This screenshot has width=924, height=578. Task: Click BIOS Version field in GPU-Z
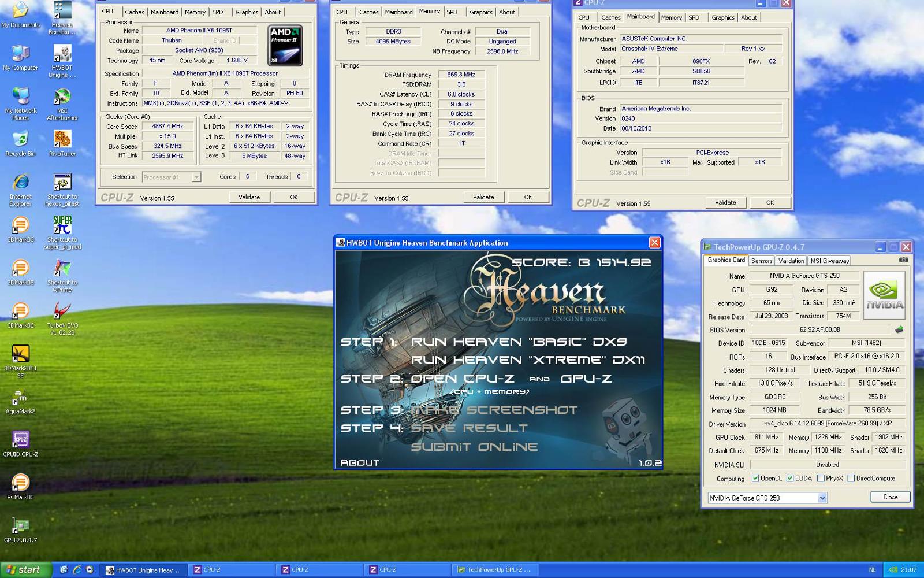820,330
